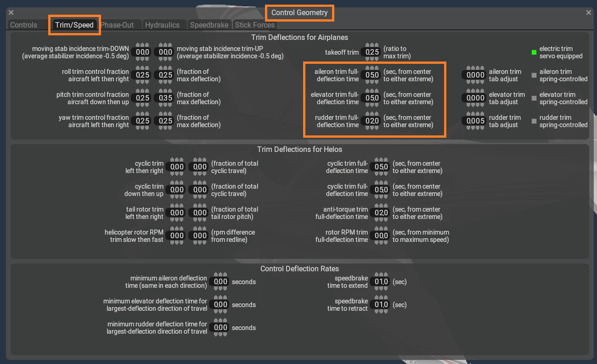Decrease the cyclic trim full-deflection time
The image size is (597, 364).
[380, 174]
